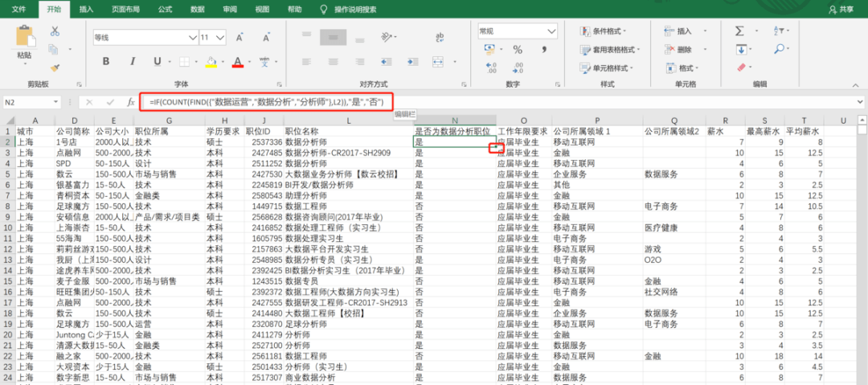
Task: Toggle the wrap text button
Action: (440, 38)
